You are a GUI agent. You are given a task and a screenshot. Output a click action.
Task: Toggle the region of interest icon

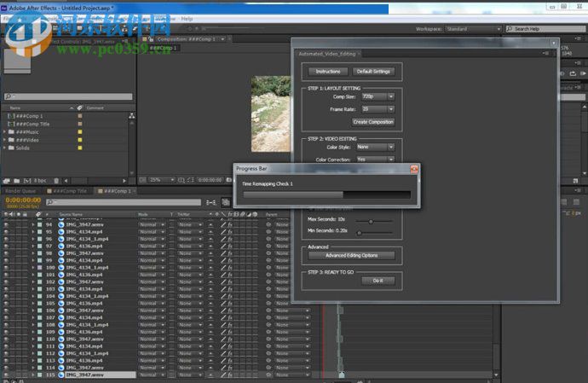coord(191,180)
